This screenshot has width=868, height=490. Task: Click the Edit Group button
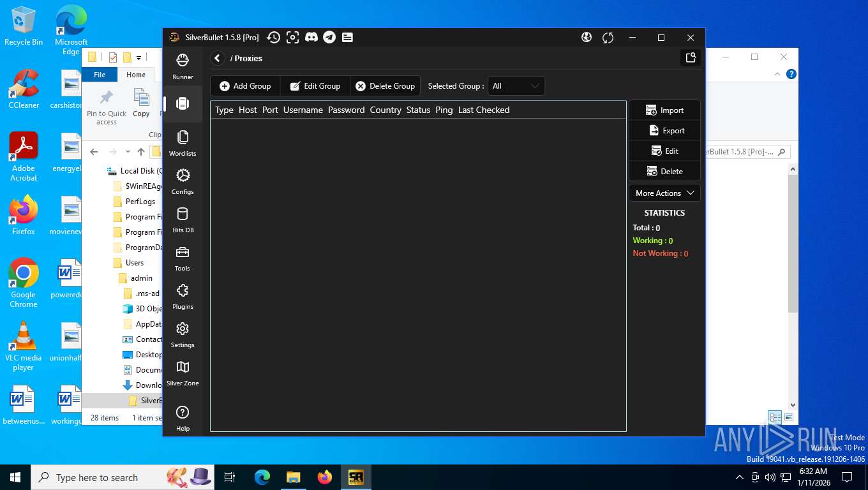(x=315, y=86)
